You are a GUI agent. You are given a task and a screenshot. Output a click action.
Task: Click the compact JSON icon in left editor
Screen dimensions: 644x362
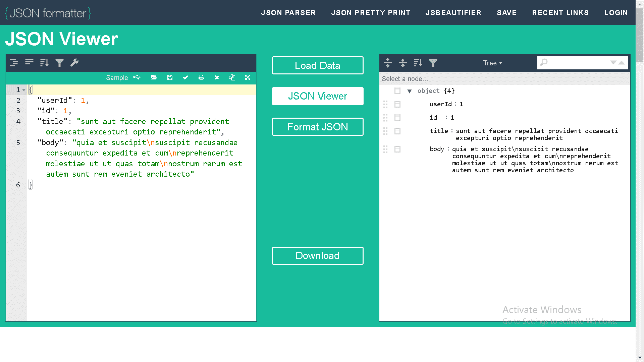pyautogui.click(x=29, y=63)
